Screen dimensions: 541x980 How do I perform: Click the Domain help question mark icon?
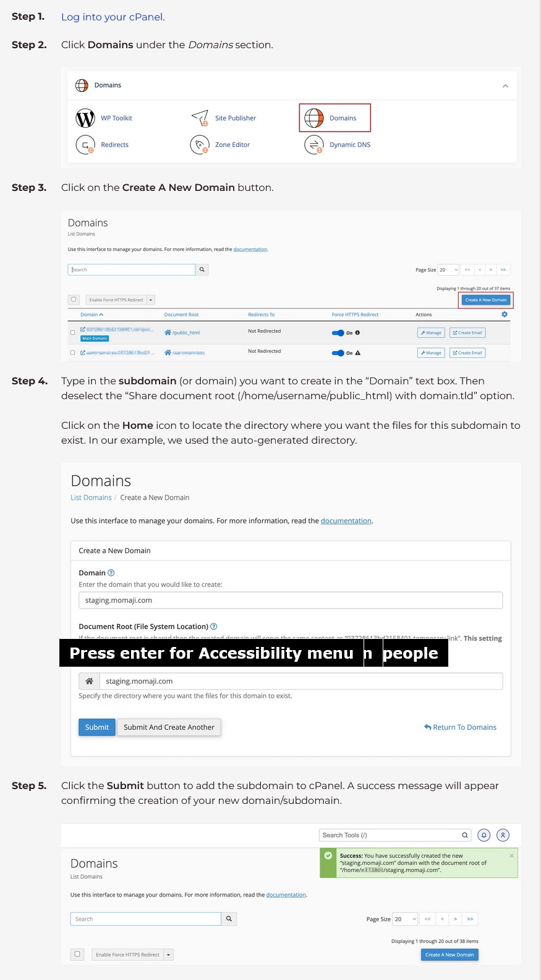(x=110, y=572)
